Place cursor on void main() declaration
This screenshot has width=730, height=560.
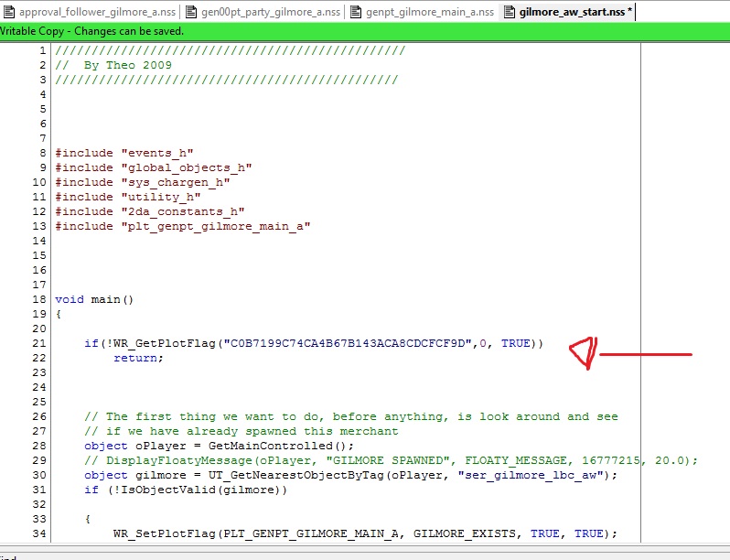pos(94,299)
